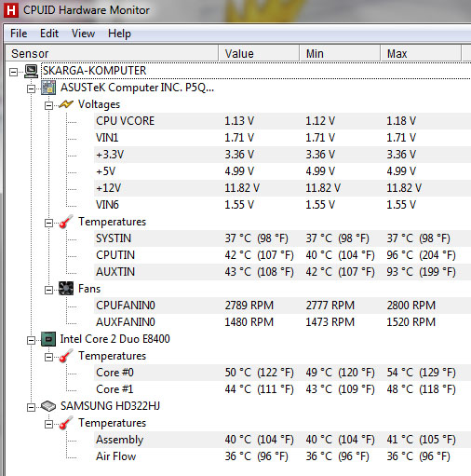The height and width of the screenshot is (476, 471).
Task: Click thermometer icon beside the Assembly Temperatures group
Action: coord(66,423)
